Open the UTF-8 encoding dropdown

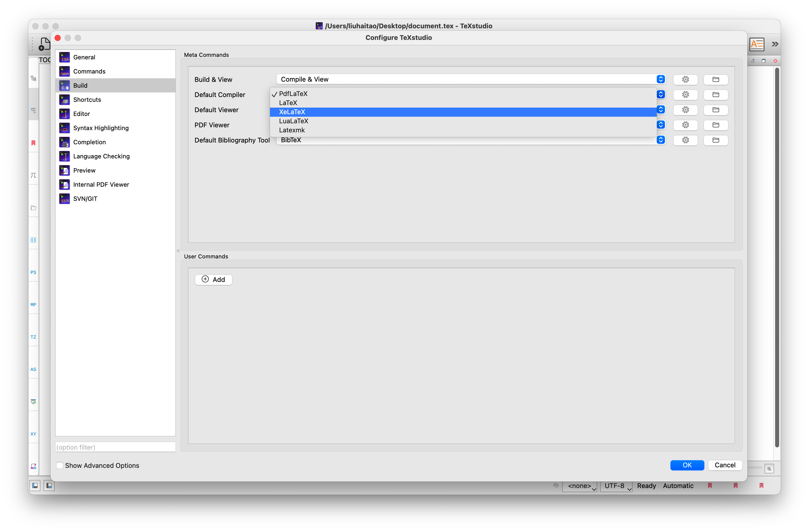point(616,486)
